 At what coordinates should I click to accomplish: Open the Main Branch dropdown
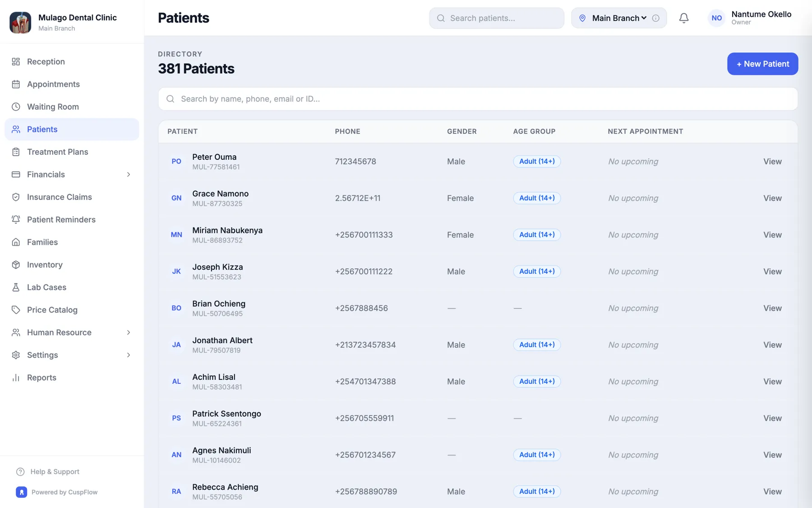[619, 18]
